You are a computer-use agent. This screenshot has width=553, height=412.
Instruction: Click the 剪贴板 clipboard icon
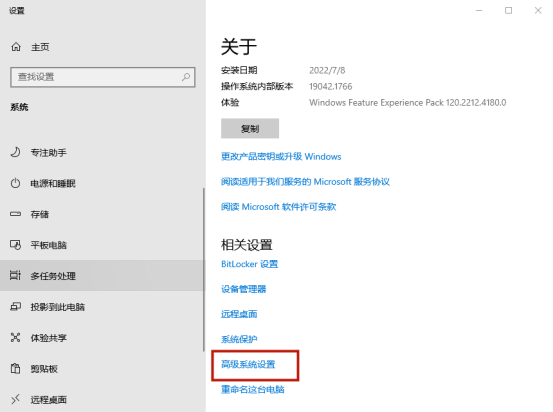pyautogui.click(x=15, y=368)
